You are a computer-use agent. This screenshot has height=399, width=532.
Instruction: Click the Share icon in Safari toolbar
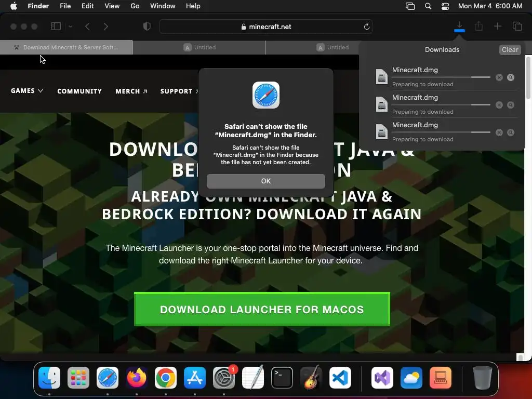click(x=478, y=26)
